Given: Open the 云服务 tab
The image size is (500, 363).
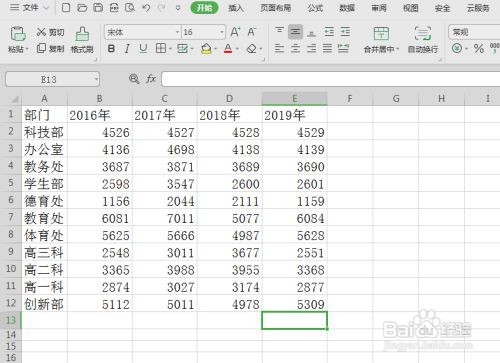Looking at the screenshot, I should click(478, 8).
